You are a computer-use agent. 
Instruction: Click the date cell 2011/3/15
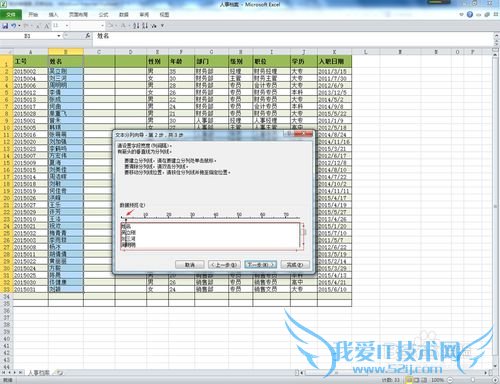pos(334,71)
